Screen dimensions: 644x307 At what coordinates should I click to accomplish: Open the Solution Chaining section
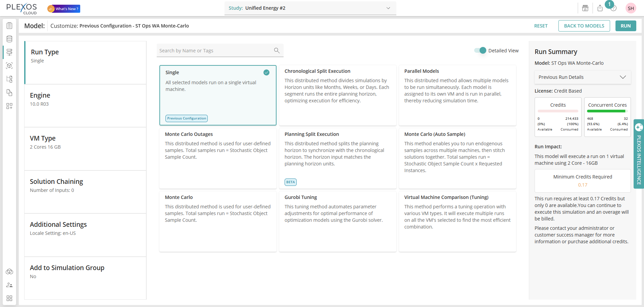pos(85,192)
